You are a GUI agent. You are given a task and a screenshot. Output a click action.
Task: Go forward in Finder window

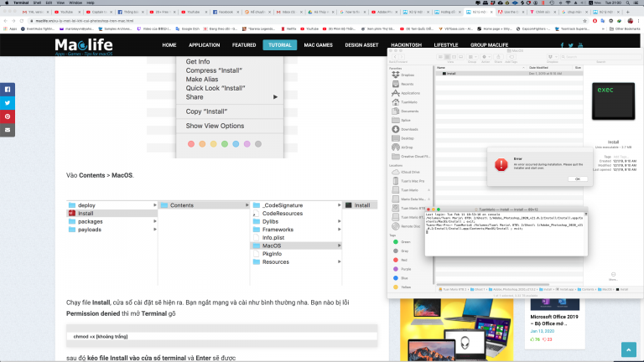402,57
